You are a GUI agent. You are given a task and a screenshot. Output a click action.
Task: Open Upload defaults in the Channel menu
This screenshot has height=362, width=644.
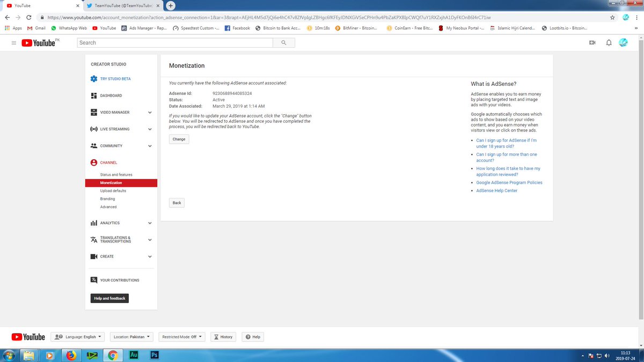(x=113, y=191)
